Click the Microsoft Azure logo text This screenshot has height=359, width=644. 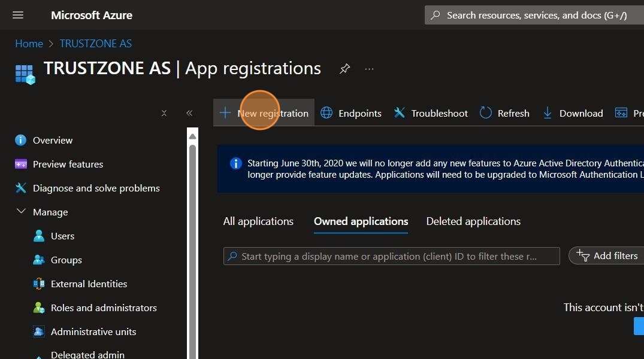pyautogui.click(x=92, y=15)
